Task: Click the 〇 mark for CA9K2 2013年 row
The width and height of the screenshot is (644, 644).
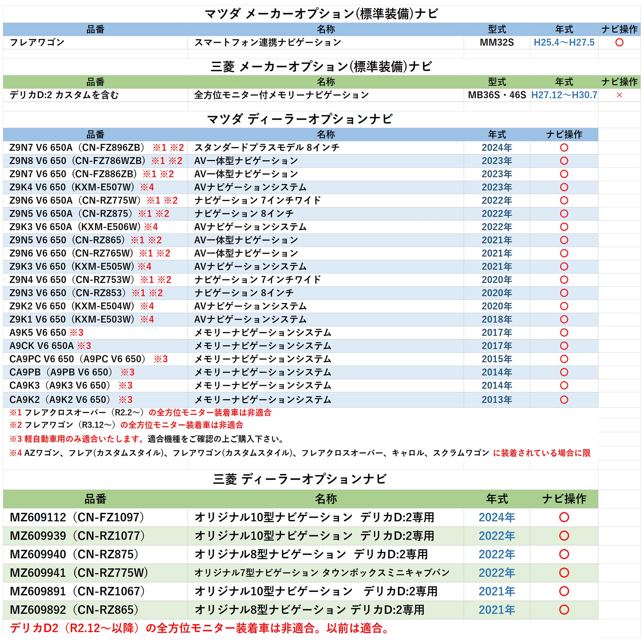Action: [564, 399]
